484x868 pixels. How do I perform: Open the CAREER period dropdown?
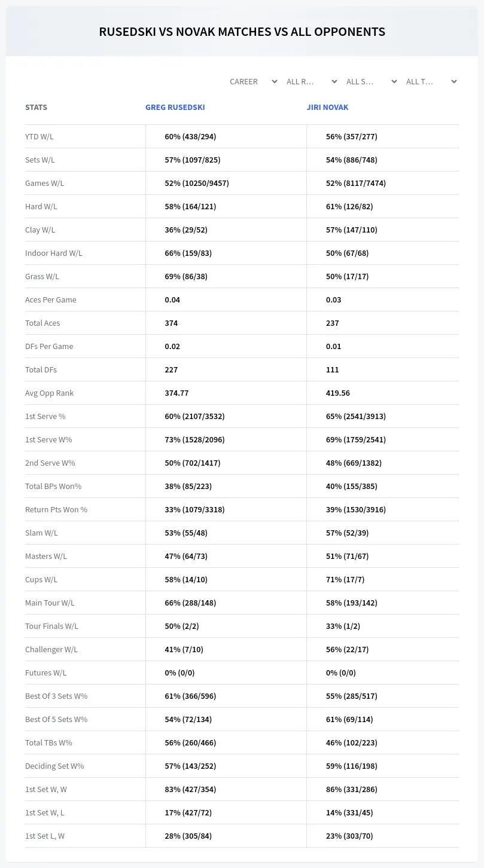[x=253, y=81]
